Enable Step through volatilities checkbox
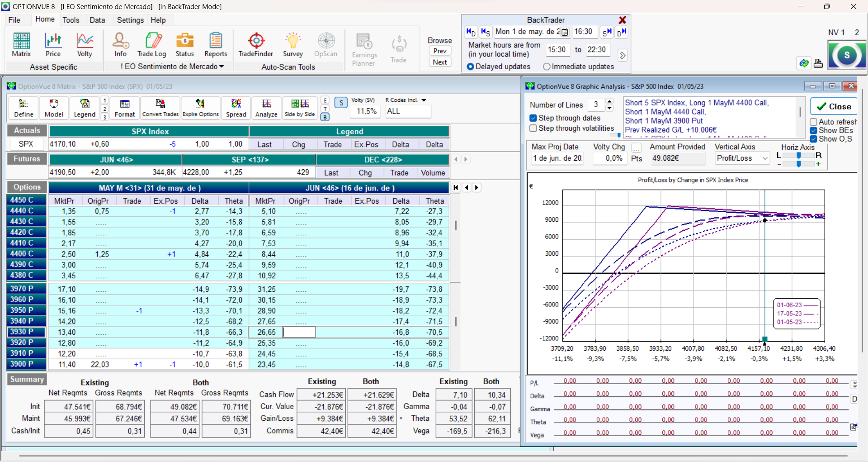The height and width of the screenshot is (462, 868). click(533, 129)
